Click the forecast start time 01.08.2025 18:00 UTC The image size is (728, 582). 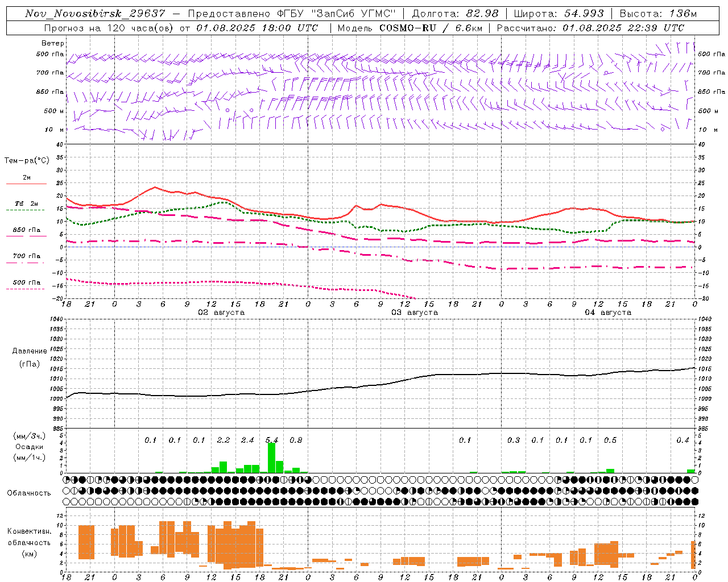tap(257, 28)
